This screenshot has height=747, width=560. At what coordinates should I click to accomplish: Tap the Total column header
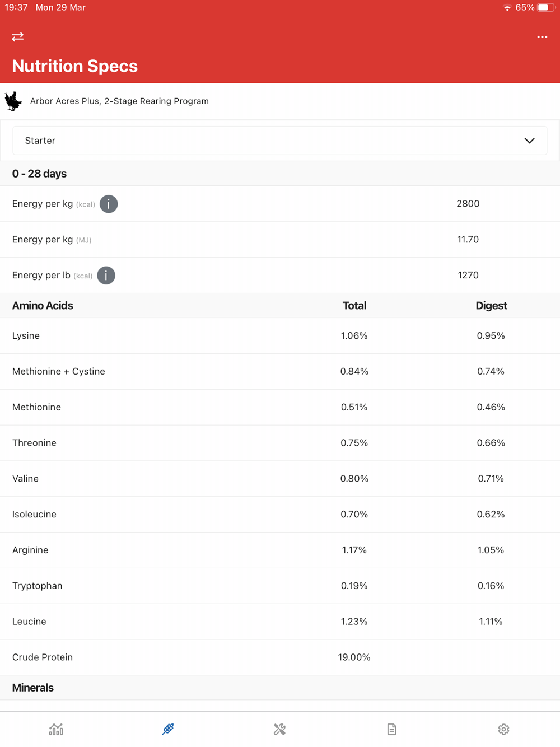354,306
